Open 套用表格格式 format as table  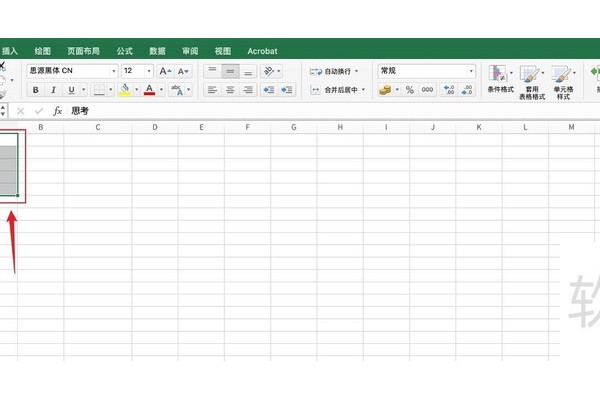pyautogui.click(x=532, y=82)
